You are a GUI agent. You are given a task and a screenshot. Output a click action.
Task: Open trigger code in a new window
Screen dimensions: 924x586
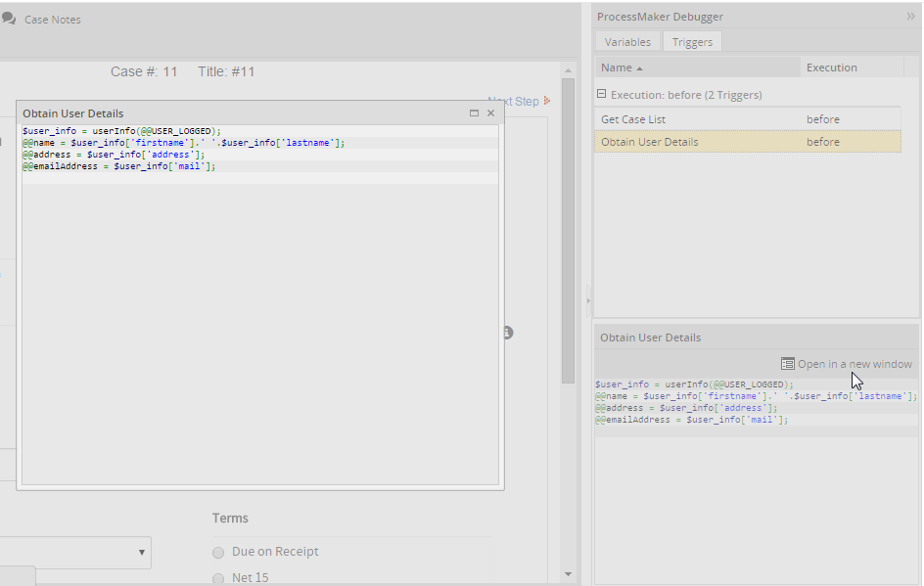pyautogui.click(x=854, y=364)
